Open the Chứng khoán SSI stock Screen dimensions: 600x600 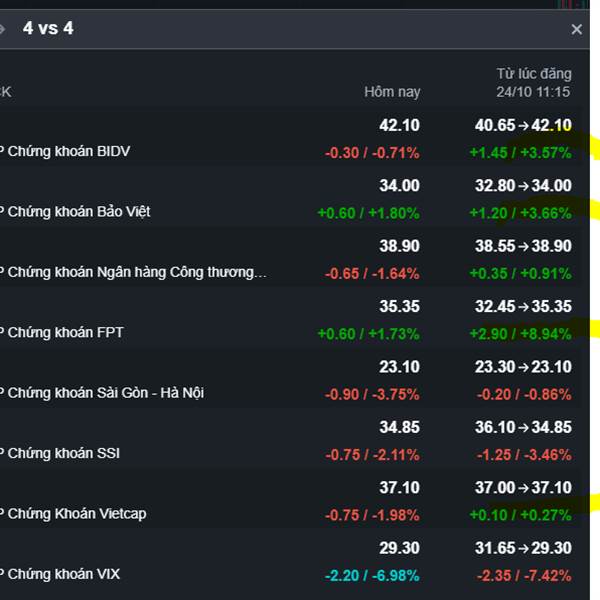tap(63, 453)
